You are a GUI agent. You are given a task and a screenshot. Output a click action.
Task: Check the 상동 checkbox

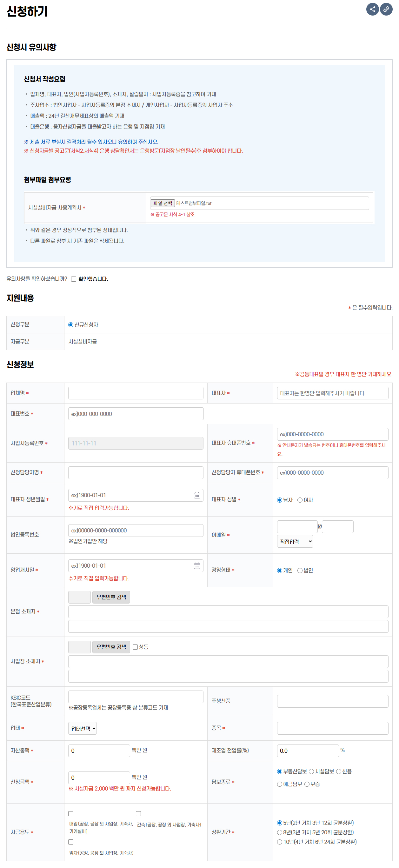tap(135, 647)
